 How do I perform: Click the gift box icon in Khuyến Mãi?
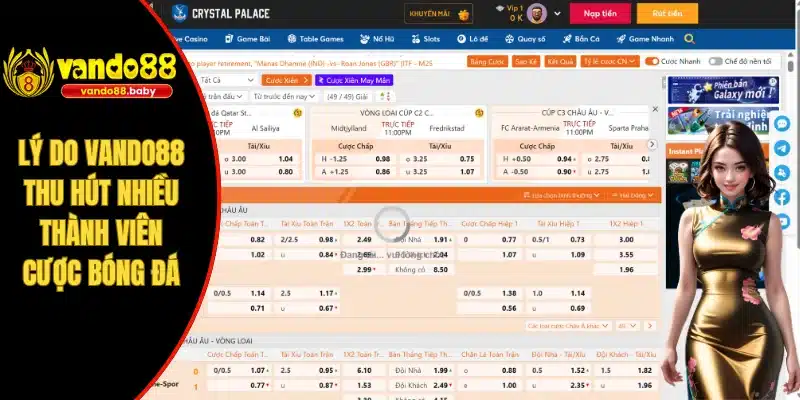pos(463,14)
